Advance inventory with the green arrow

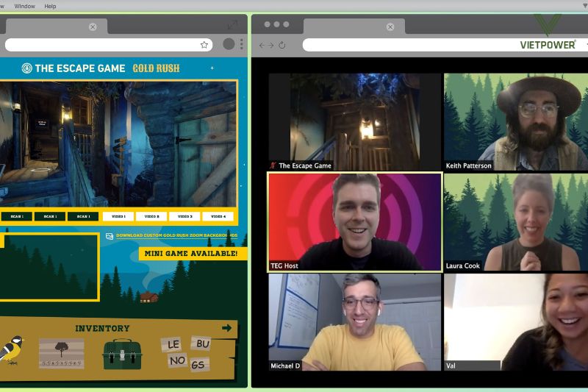click(x=226, y=328)
